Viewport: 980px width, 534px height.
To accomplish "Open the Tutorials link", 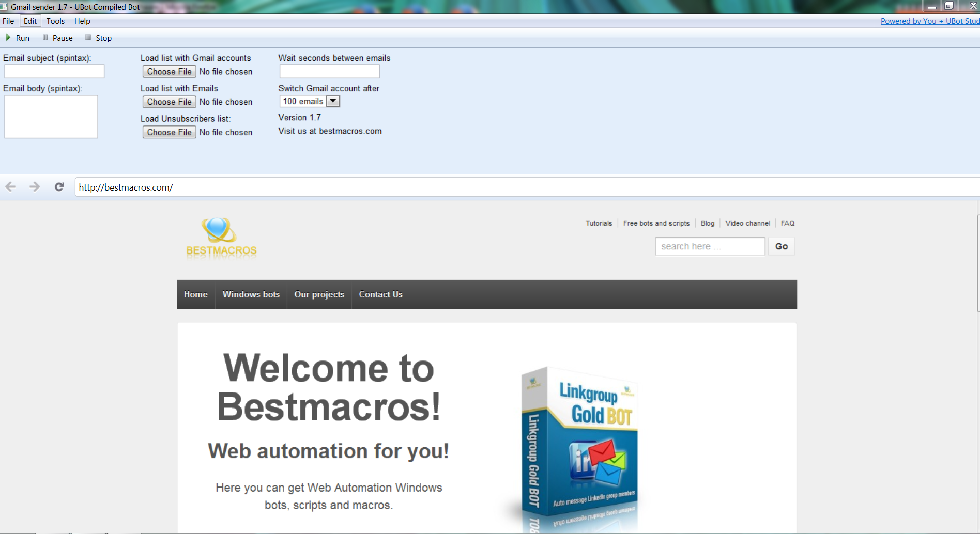I will 599,223.
